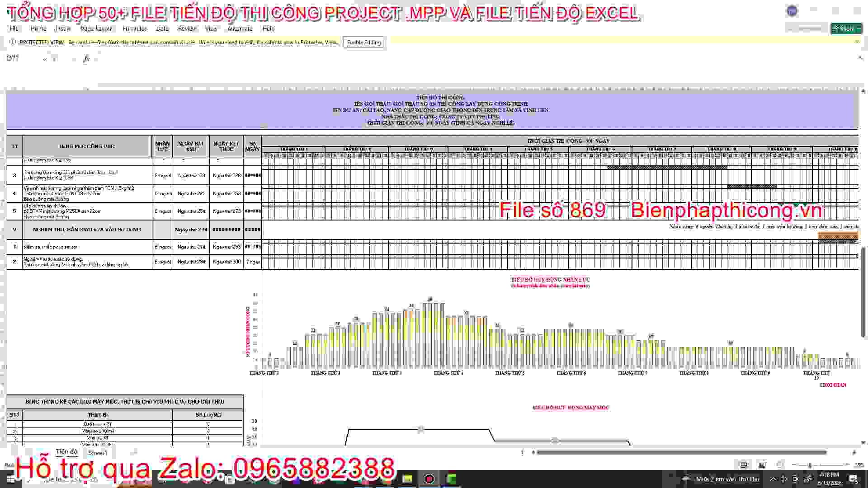
Task: Select the NGÀY BẮT ĐẦU header cell
Action: (191, 146)
